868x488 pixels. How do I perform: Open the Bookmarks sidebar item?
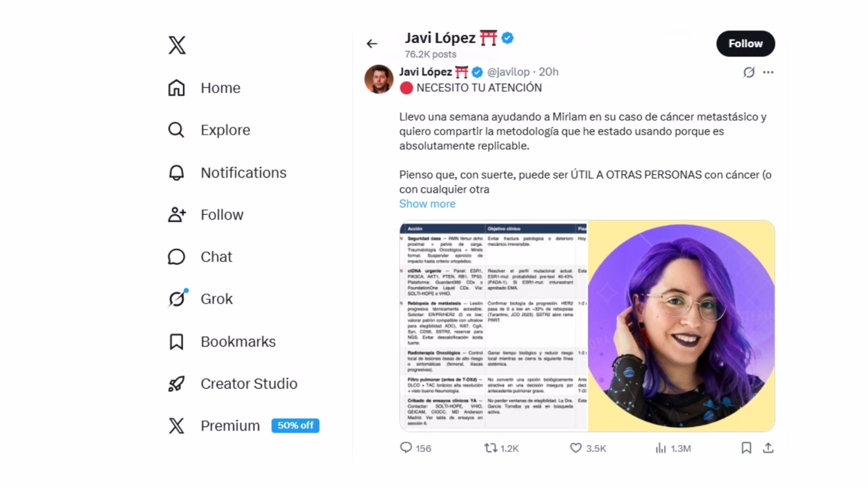pos(222,342)
